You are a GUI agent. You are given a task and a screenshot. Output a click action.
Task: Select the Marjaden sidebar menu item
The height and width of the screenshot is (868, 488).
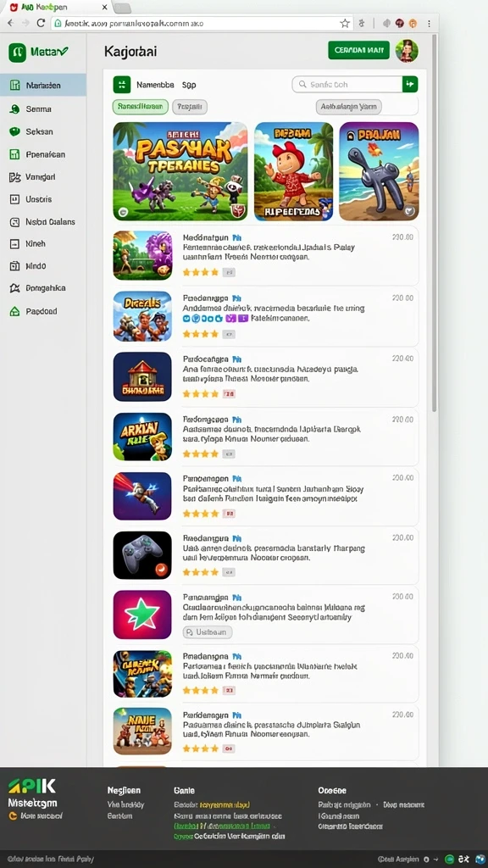[x=43, y=86]
